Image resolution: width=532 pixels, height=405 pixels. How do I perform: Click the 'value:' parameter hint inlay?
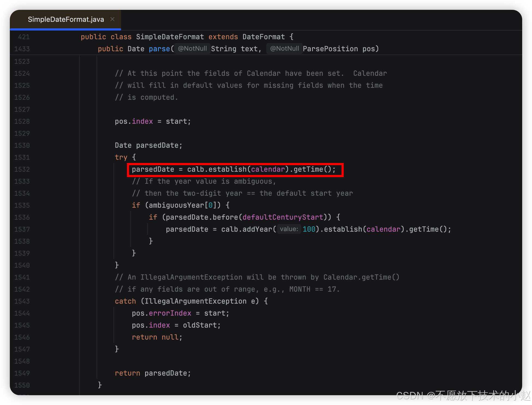coord(289,229)
